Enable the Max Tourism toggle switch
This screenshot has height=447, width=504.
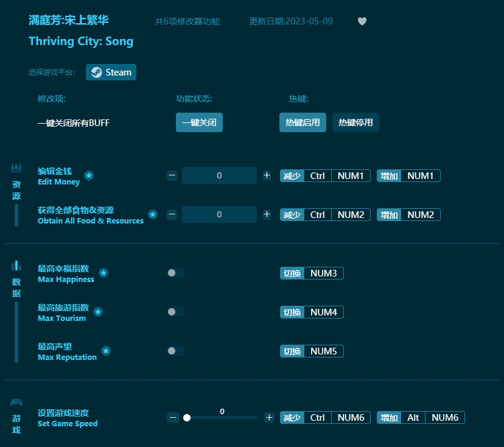[x=176, y=312]
